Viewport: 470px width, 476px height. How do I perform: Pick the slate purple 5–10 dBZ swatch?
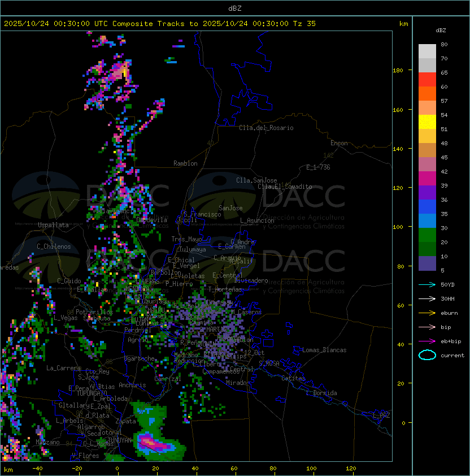(427, 263)
